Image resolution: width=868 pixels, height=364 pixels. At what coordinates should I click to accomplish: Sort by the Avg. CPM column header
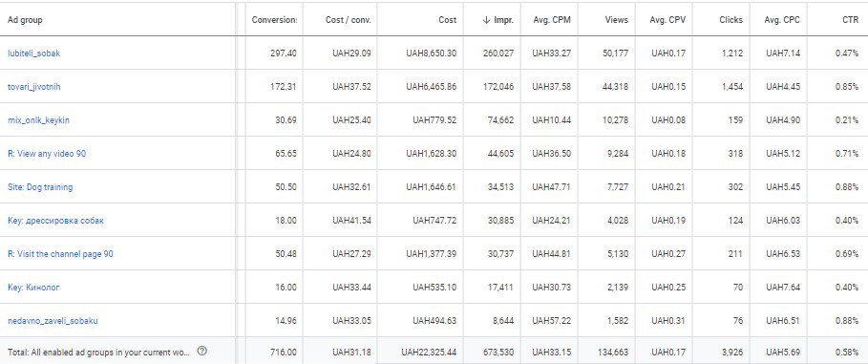point(551,20)
